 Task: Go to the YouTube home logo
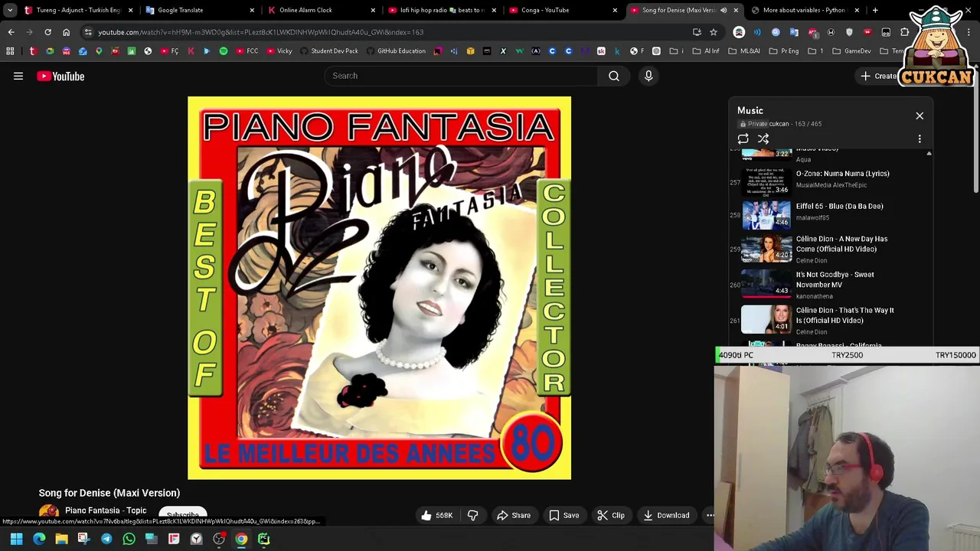(x=60, y=76)
